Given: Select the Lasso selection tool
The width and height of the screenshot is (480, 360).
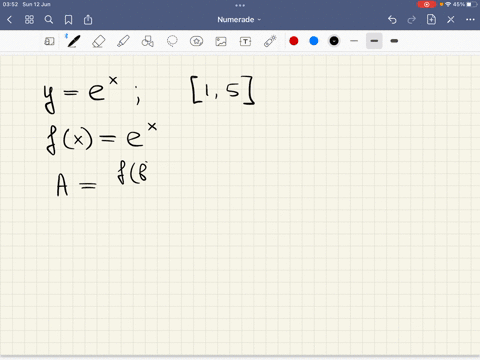Looking at the screenshot, I should (x=172, y=41).
